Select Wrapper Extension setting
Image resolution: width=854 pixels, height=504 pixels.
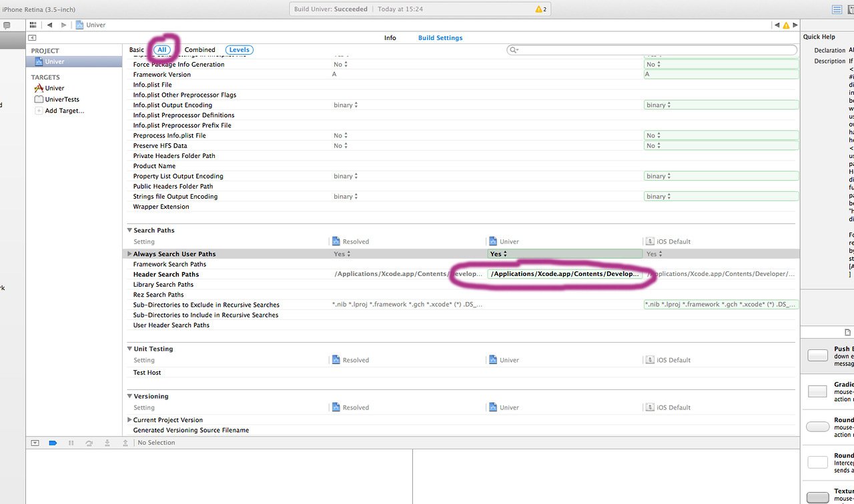pos(161,207)
